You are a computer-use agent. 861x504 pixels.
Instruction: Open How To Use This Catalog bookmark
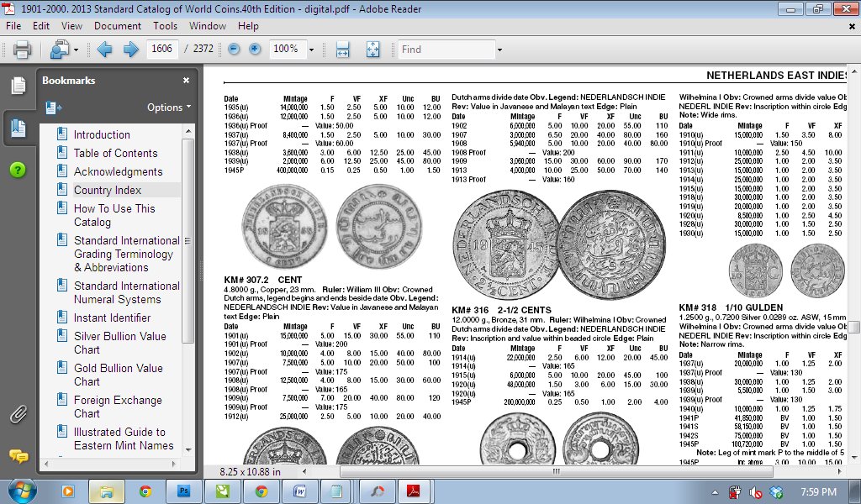point(114,215)
